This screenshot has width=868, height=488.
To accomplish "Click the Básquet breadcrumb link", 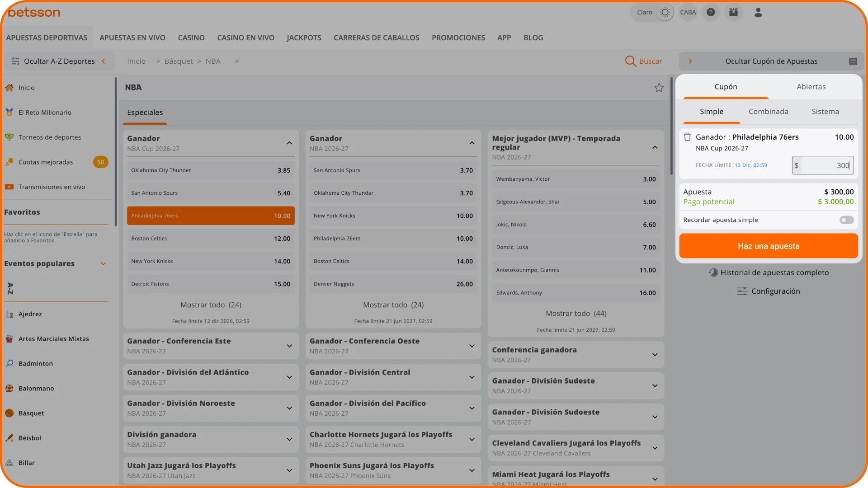I will coord(179,61).
